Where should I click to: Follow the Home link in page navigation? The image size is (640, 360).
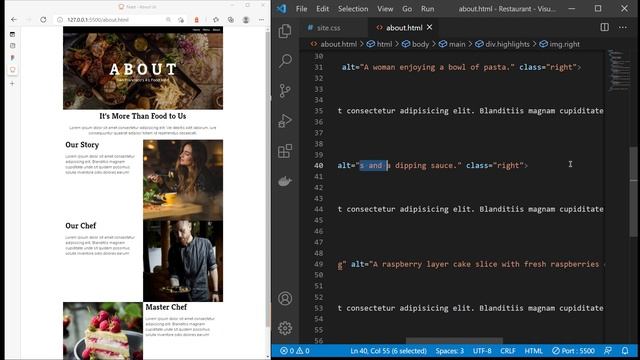pos(196,29)
